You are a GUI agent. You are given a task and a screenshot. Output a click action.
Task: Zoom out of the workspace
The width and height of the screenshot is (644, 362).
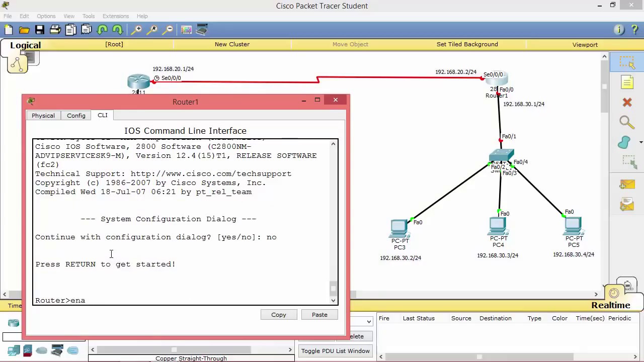(168, 30)
